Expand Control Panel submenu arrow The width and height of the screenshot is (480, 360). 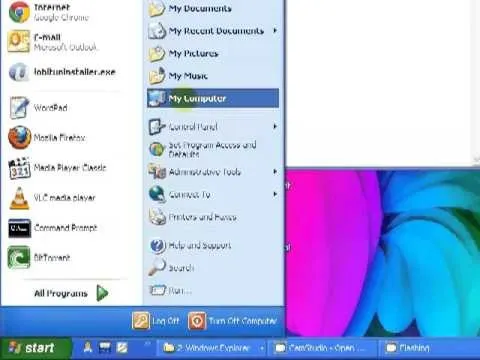275,126
